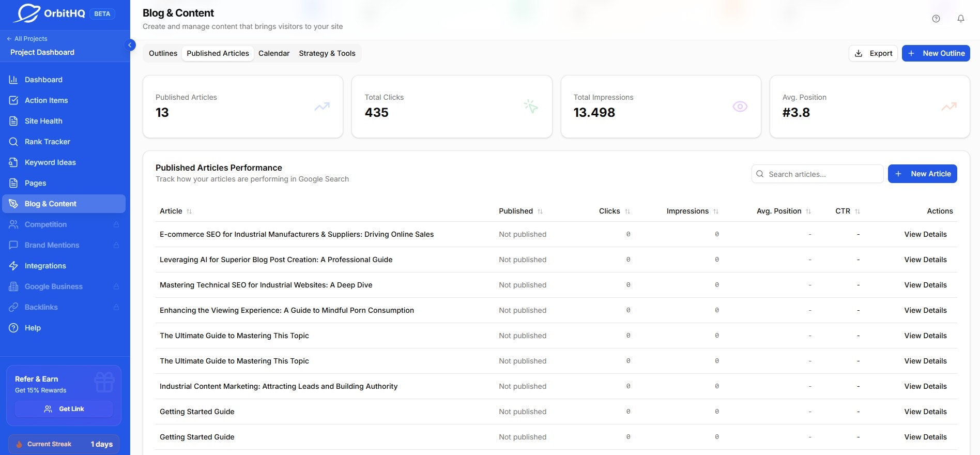Sort table by Clicks column
This screenshot has height=455, width=980.
point(615,211)
